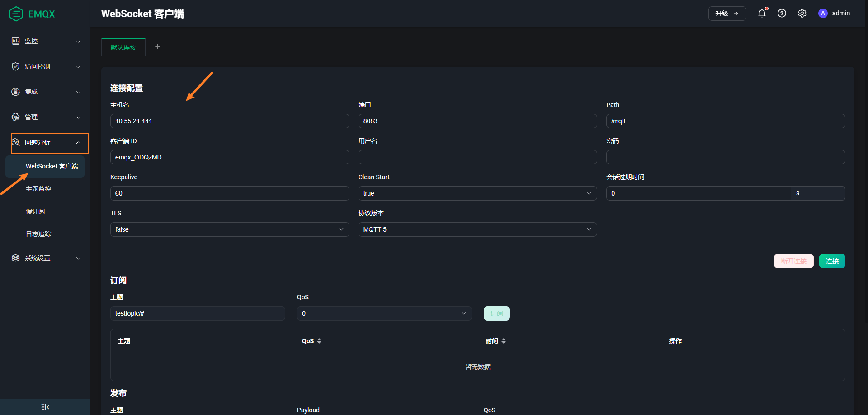Click the 连接配置 section heading
The image size is (868, 415).
[127, 88]
